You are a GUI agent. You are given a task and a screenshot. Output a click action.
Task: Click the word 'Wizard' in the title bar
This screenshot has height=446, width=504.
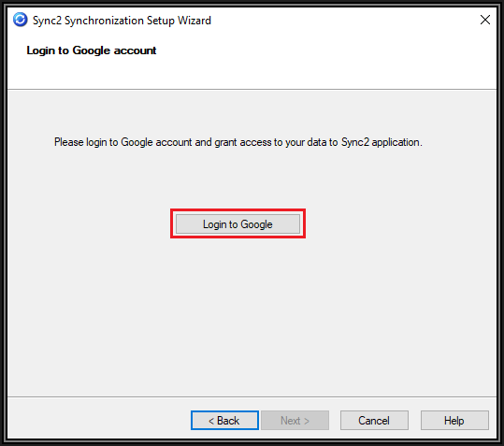(x=194, y=21)
